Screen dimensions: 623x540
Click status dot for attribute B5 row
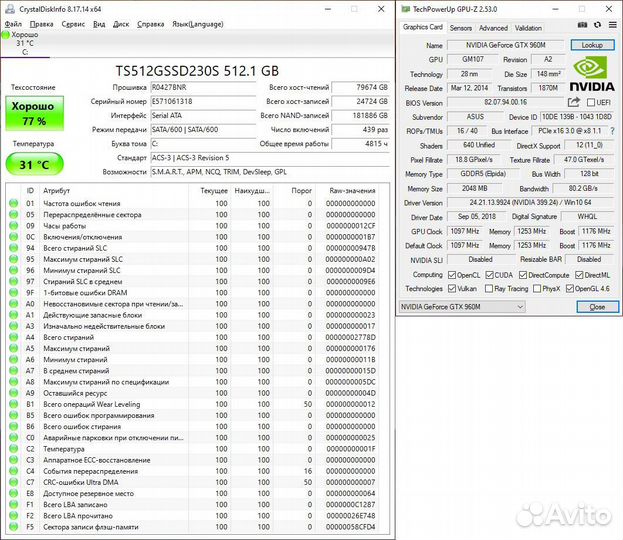coord(14,415)
